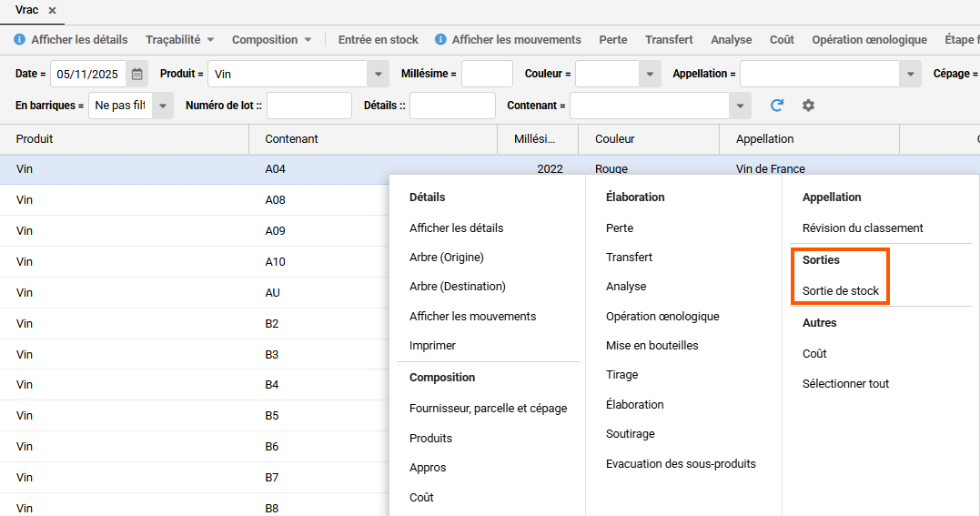This screenshot has width=980, height=516.
Task: Click info icon beside Afficher les mouvements
Action: pos(440,40)
